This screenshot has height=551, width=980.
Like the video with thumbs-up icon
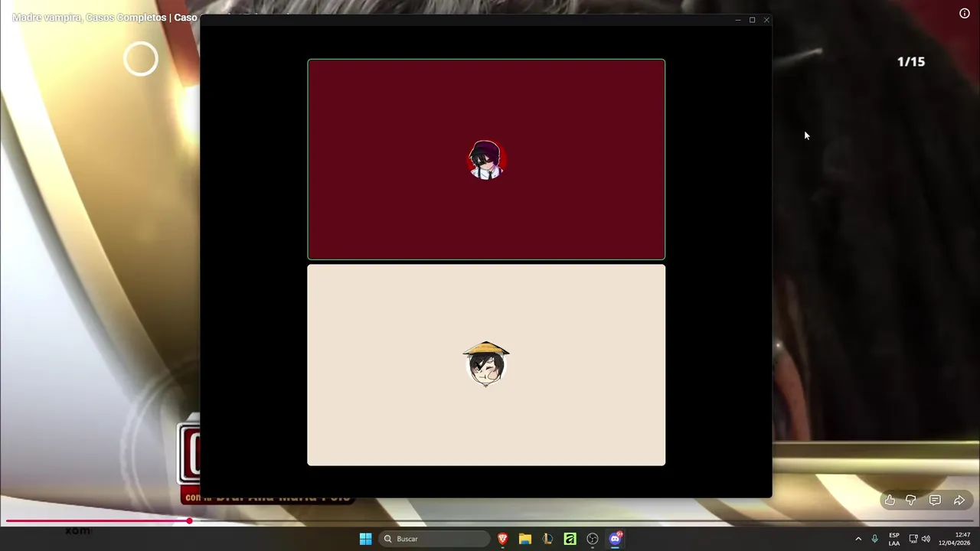pyautogui.click(x=890, y=500)
